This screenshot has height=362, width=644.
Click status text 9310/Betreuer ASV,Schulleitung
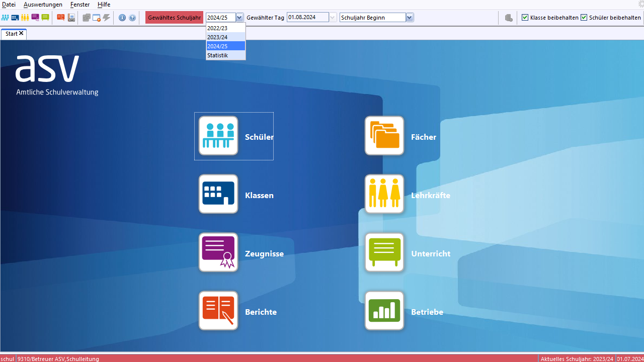click(58, 359)
